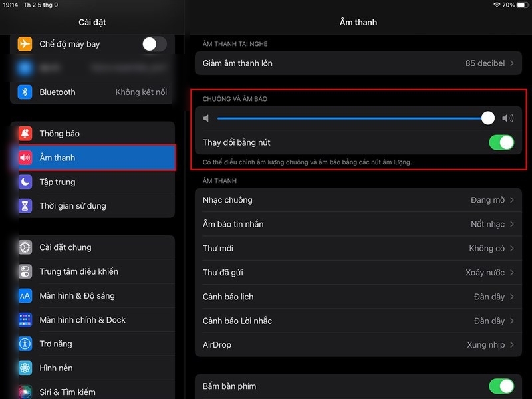Toggle Thay đổi bằng nút switch
The image size is (532, 399).
[501, 142]
